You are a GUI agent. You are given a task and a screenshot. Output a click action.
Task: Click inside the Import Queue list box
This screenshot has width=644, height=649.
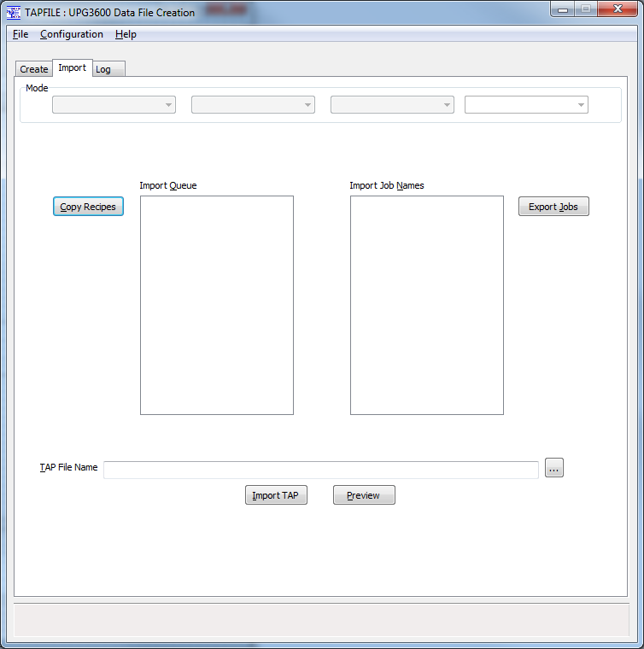217,306
